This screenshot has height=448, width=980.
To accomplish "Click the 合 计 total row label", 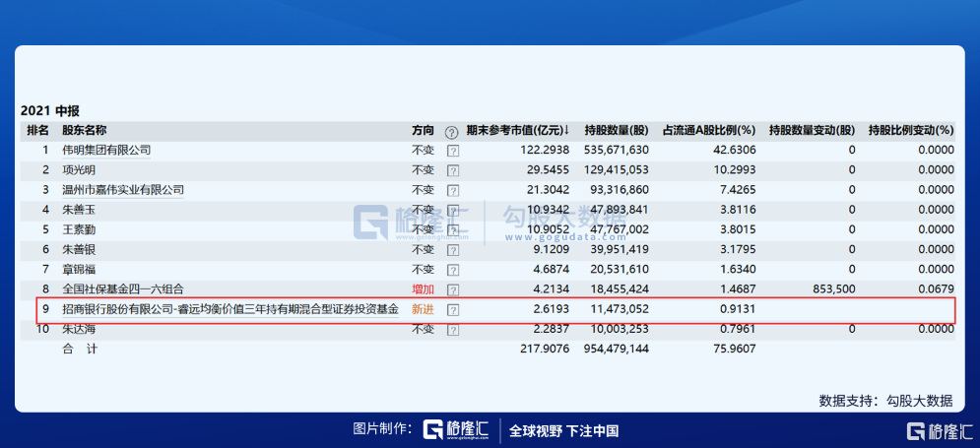I will click(80, 349).
